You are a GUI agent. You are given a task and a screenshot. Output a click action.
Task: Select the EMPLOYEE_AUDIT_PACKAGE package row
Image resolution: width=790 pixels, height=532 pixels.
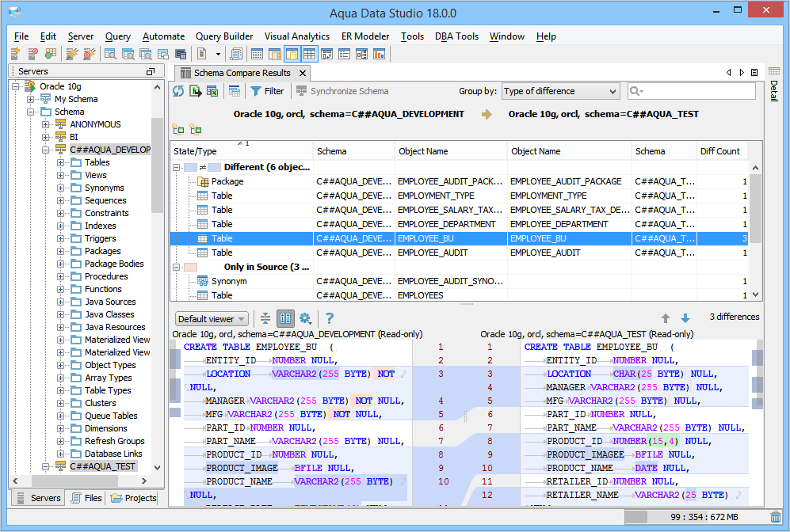pos(460,181)
